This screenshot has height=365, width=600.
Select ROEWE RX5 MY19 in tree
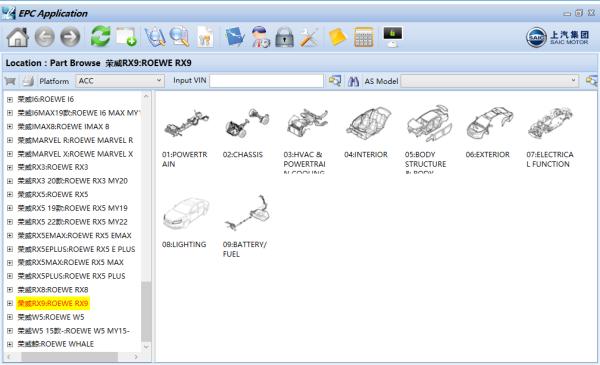click(72, 208)
